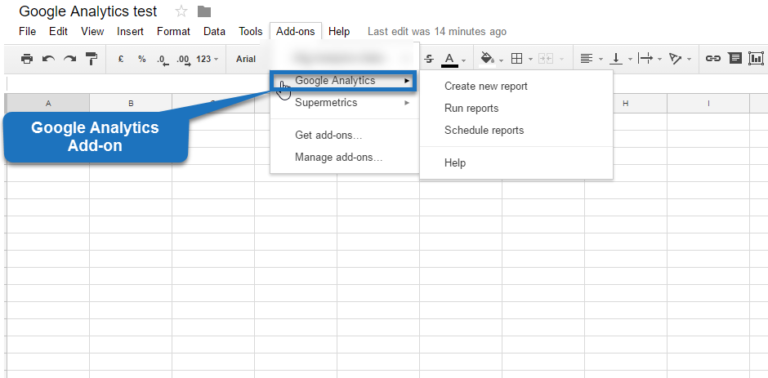Select Create new report
768x378 pixels.
point(516,86)
